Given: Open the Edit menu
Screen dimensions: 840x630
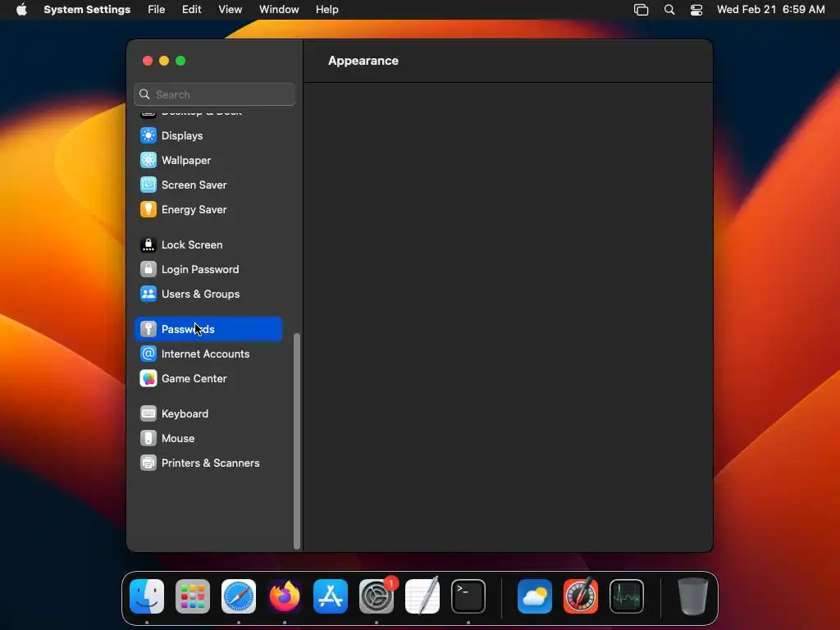Looking at the screenshot, I should (191, 10).
